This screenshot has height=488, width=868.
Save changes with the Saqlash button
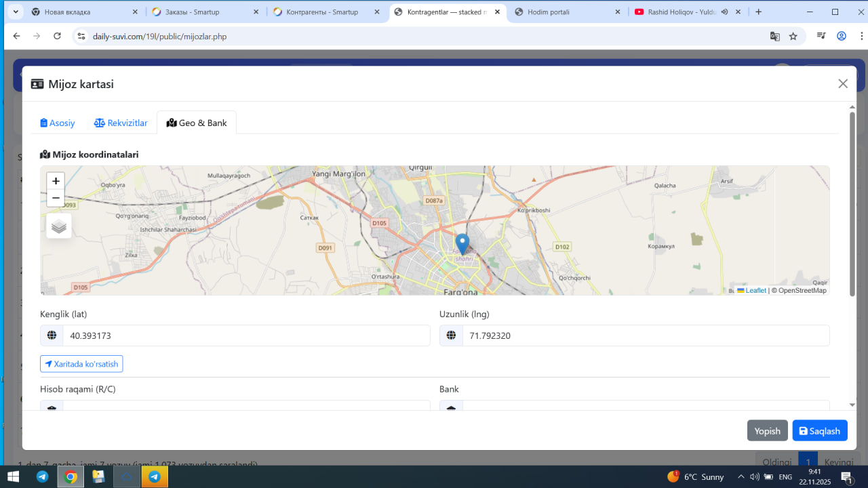point(819,431)
